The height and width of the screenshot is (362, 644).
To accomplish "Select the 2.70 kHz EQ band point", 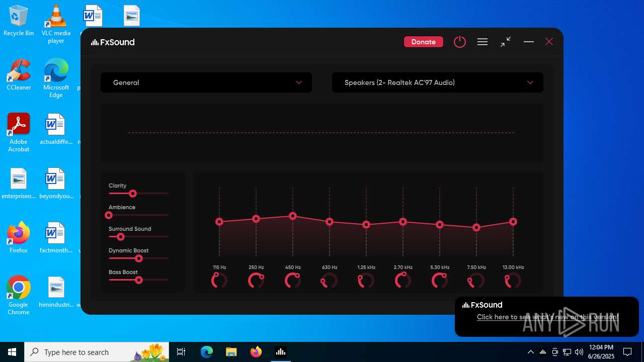I will (403, 222).
